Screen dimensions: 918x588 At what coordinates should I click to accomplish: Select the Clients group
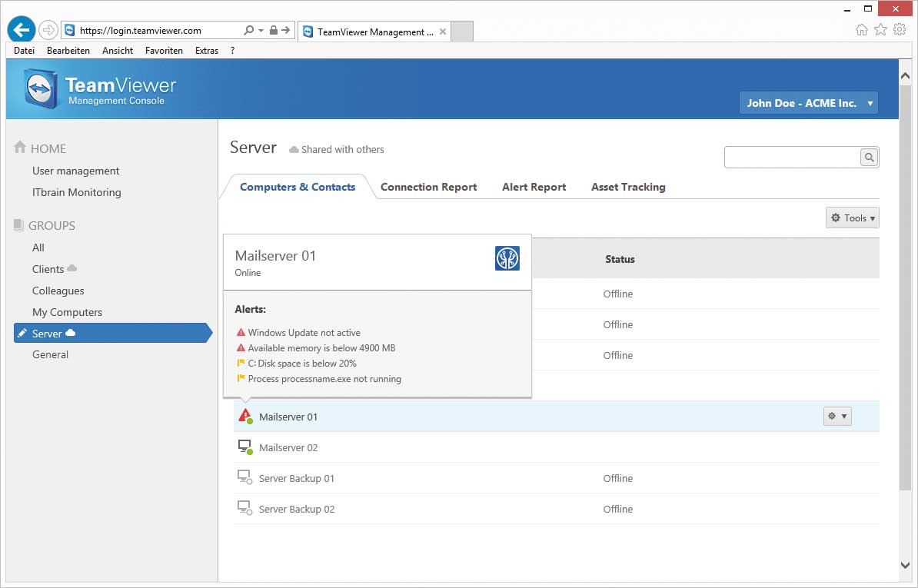[x=48, y=269]
